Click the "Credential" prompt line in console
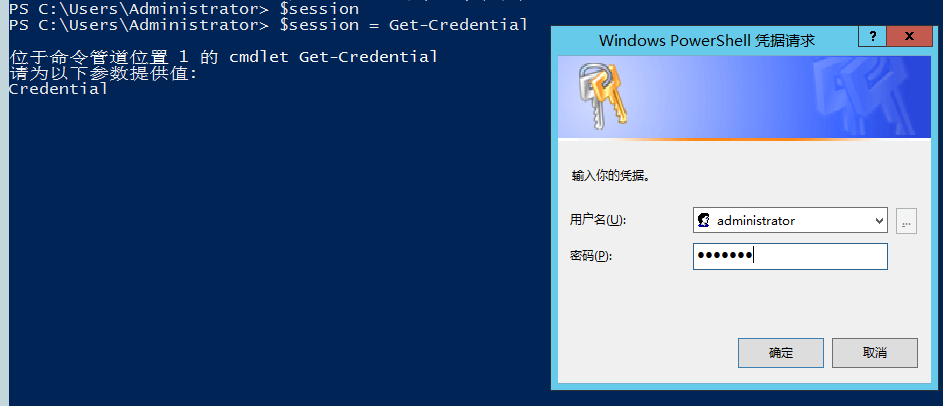The height and width of the screenshot is (406, 943). 59,89
